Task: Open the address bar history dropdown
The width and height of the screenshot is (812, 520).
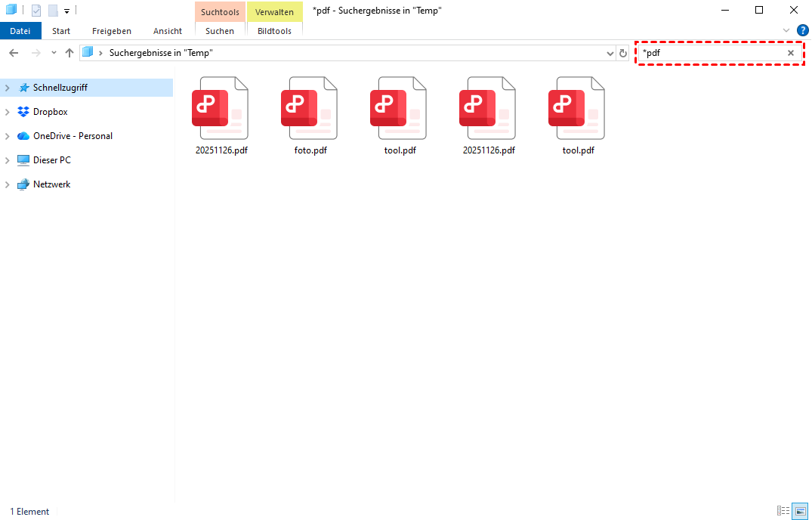Action: coord(610,53)
